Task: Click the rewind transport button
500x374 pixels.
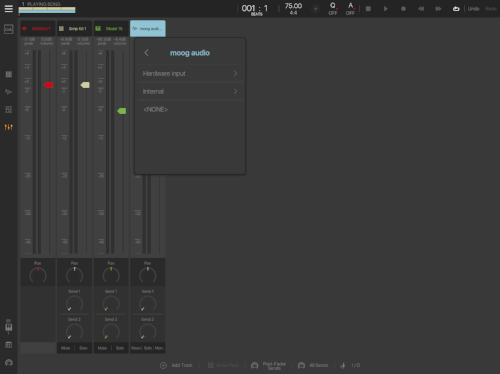Action: pos(421,9)
